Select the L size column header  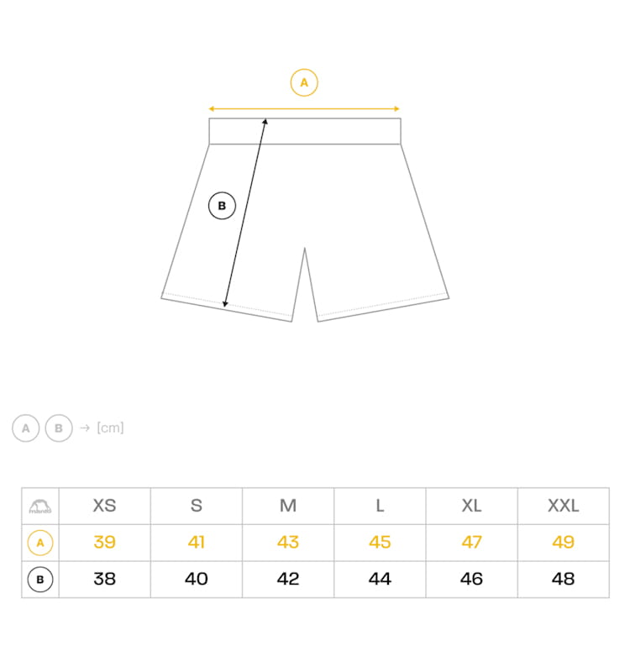380,506
